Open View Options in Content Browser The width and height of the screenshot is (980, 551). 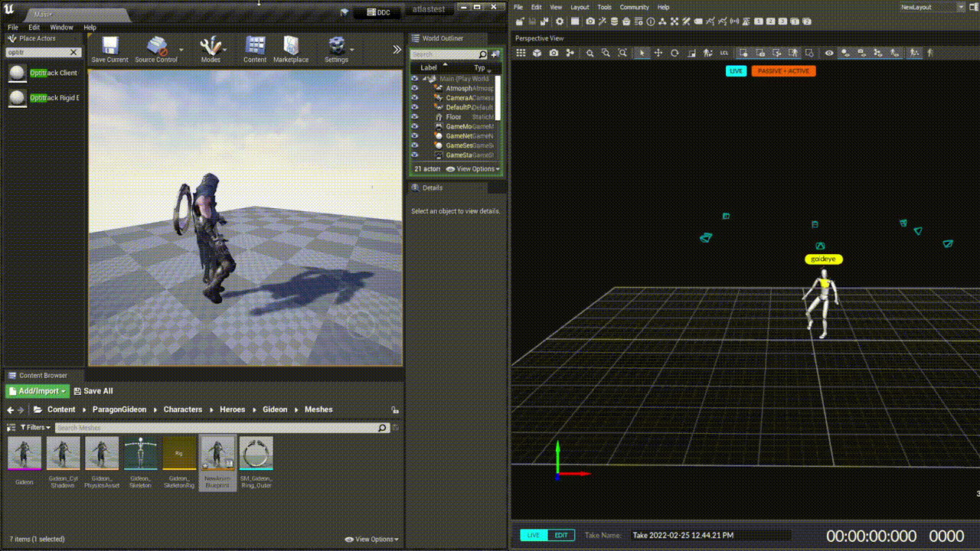click(x=371, y=539)
